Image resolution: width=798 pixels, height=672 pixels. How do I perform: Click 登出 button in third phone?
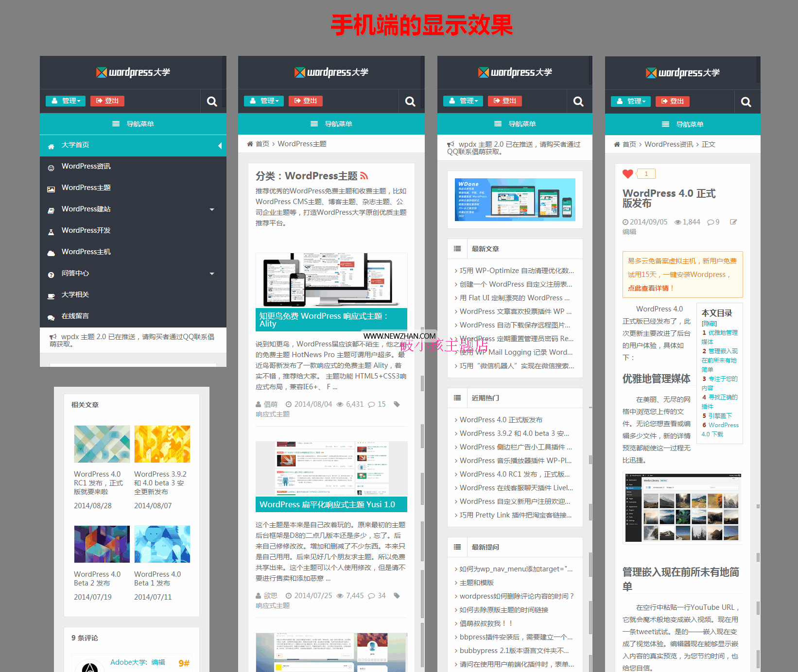(505, 101)
